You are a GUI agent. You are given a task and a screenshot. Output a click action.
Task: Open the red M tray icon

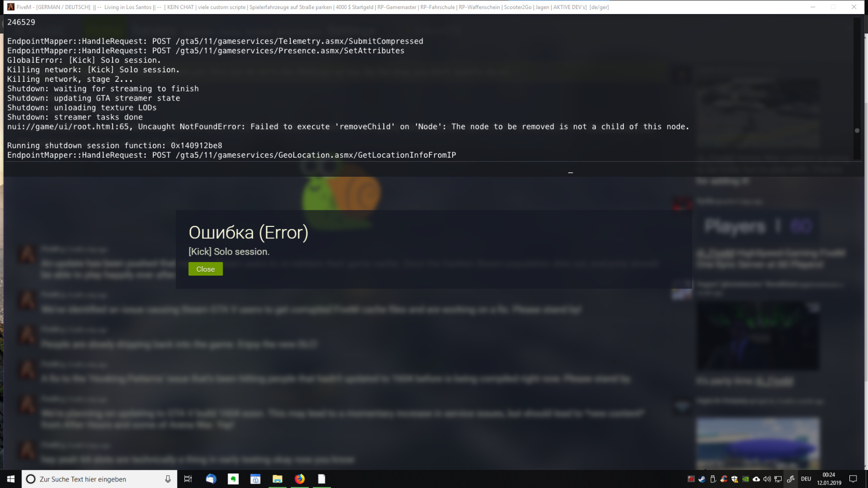click(x=691, y=479)
